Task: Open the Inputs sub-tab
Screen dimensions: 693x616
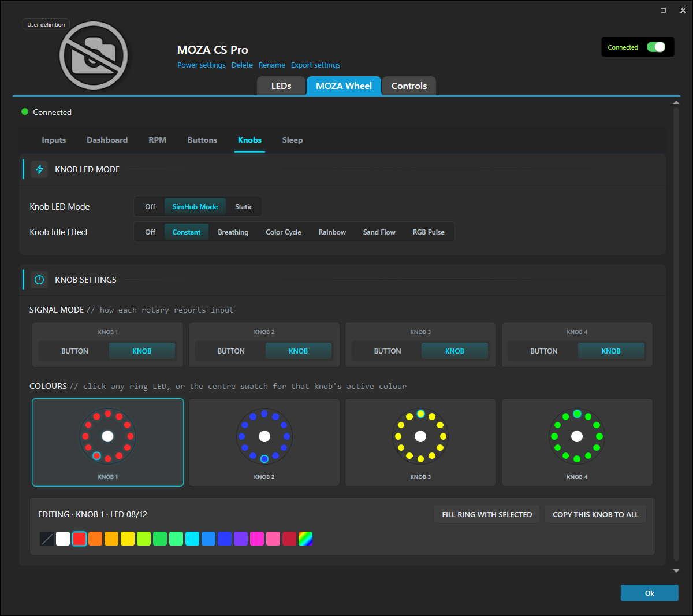Action: [x=54, y=140]
